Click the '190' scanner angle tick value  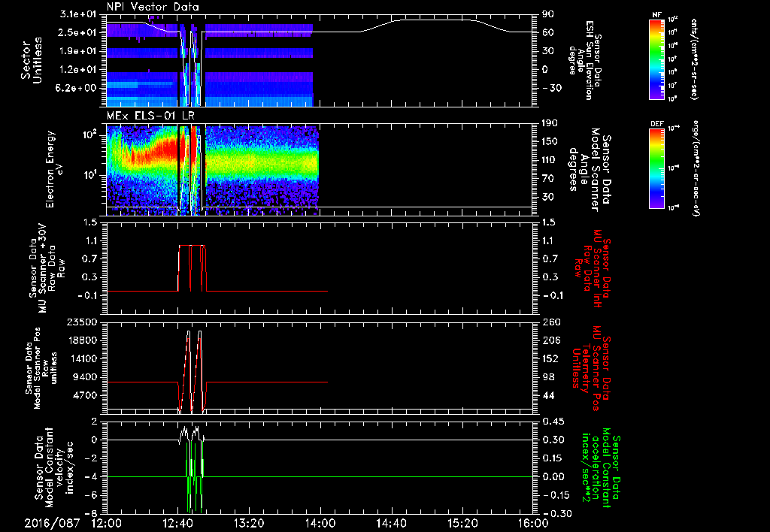click(550, 123)
